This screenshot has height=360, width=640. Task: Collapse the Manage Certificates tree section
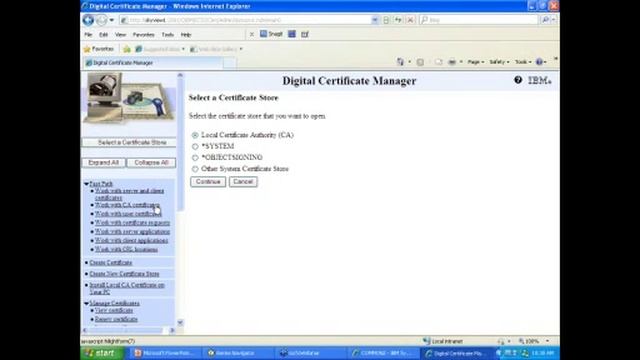86,304
